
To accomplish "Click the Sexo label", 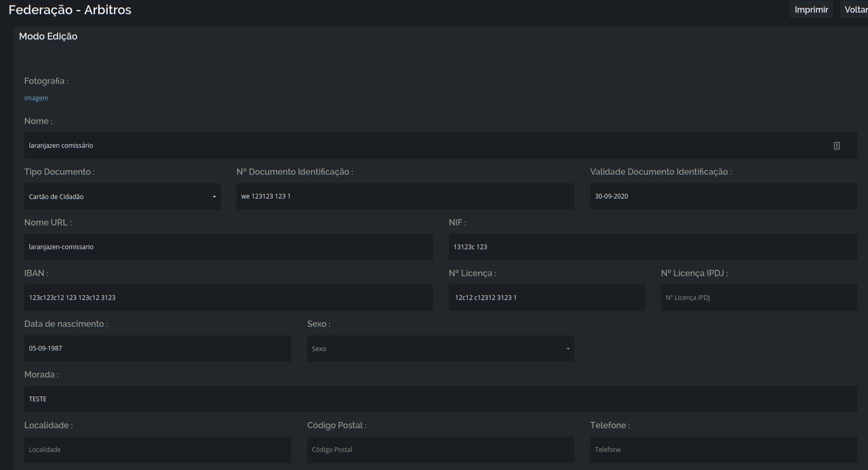I will click(x=319, y=324).
